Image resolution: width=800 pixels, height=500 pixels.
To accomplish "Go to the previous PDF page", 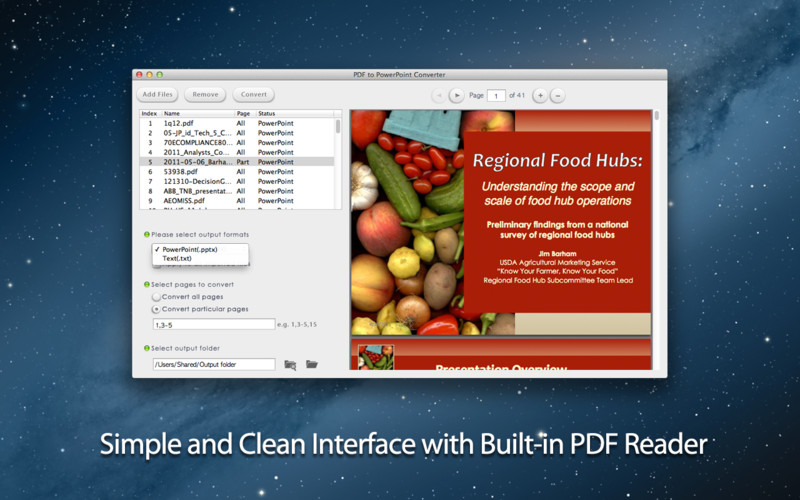I will (x=439, y=95).
